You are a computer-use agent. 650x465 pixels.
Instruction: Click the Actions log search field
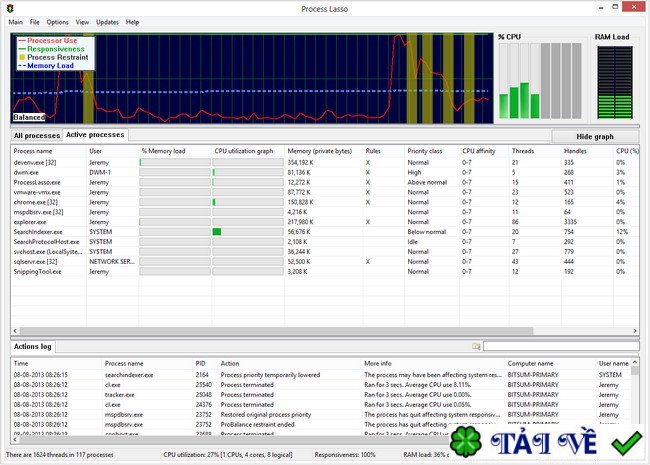[x=560, y=346]
